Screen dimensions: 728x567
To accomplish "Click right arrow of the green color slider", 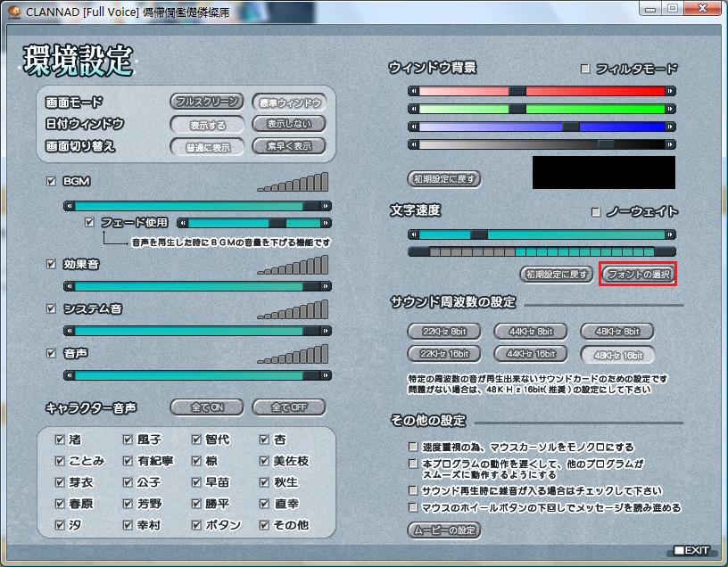I will (x=670, y=109).
